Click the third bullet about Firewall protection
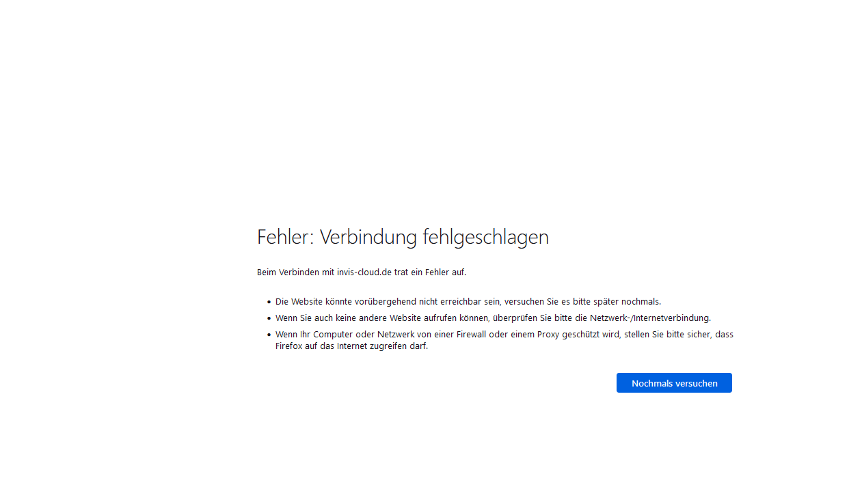This screenshot has width=849, height=504. coord(504,335)
